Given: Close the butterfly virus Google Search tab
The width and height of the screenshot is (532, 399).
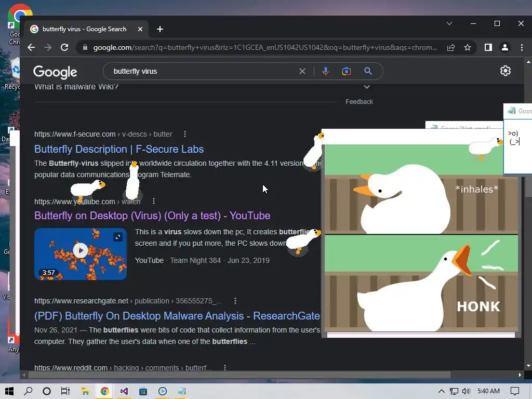Looking at the screenshot, I should tap(140, 29).
